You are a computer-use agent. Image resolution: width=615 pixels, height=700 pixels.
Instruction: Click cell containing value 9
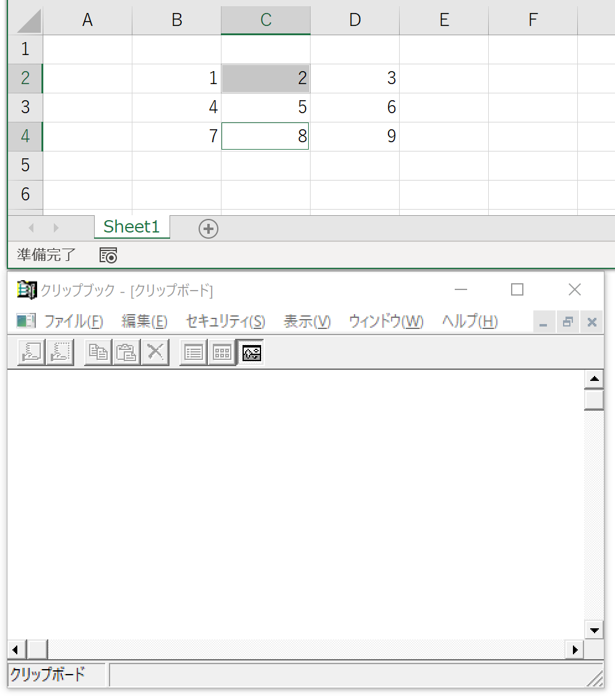(355, 136)
